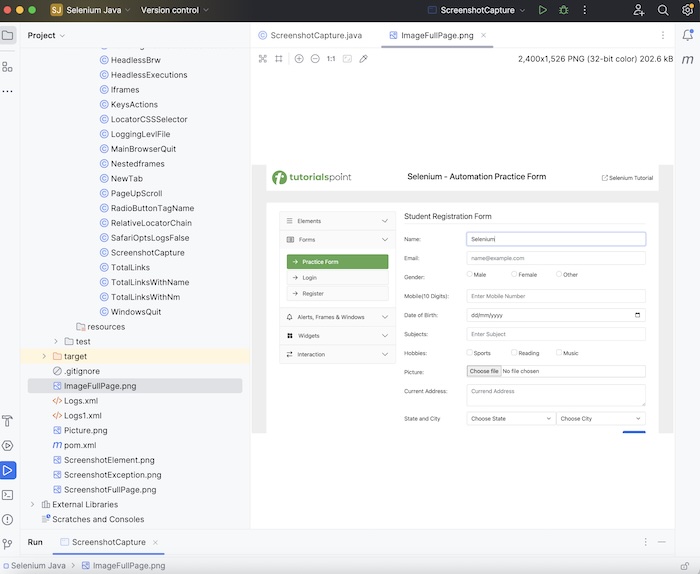The height and width of the screenshot is (574, 700).
Task: Click the Build hammer icon
Action: tap(8, 420)
